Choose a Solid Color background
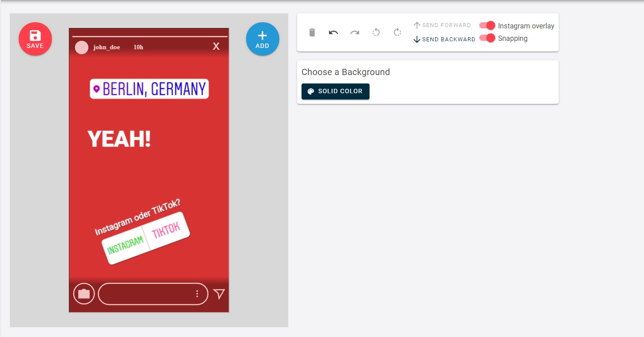 [x=335, y=91]
